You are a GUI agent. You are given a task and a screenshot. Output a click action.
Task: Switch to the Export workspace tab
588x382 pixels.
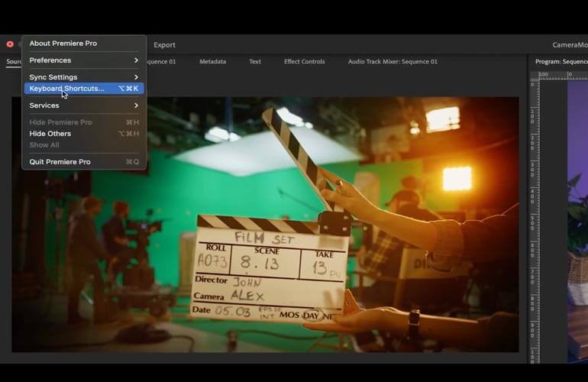click(164, 44)
